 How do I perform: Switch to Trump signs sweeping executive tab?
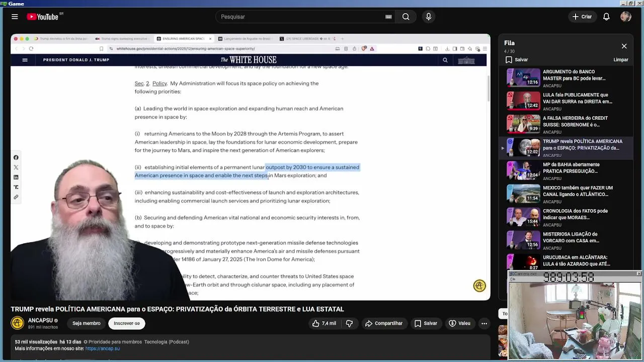[122, 39]
